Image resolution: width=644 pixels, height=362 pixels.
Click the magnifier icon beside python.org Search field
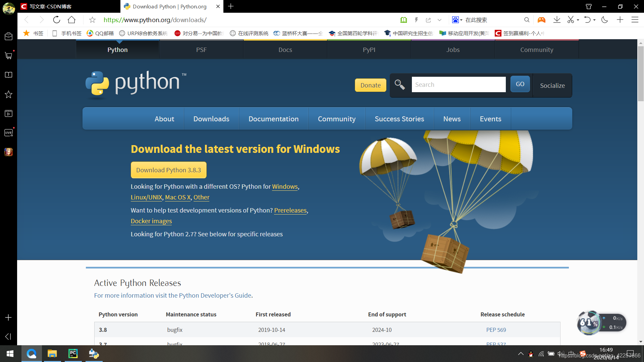[x=399, y=84]
